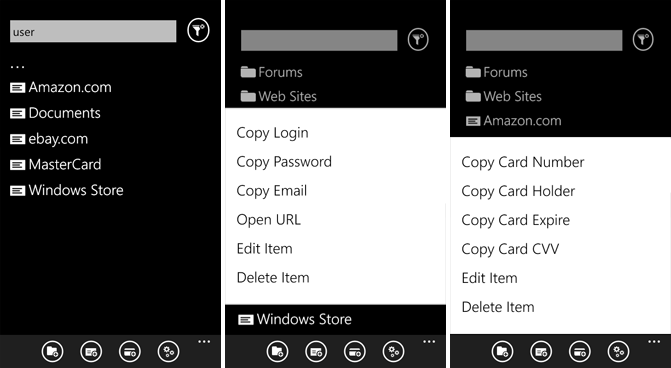Open Web Sites folder on Copy Card menu screen
671x368 pixels.
coord(504,96)
